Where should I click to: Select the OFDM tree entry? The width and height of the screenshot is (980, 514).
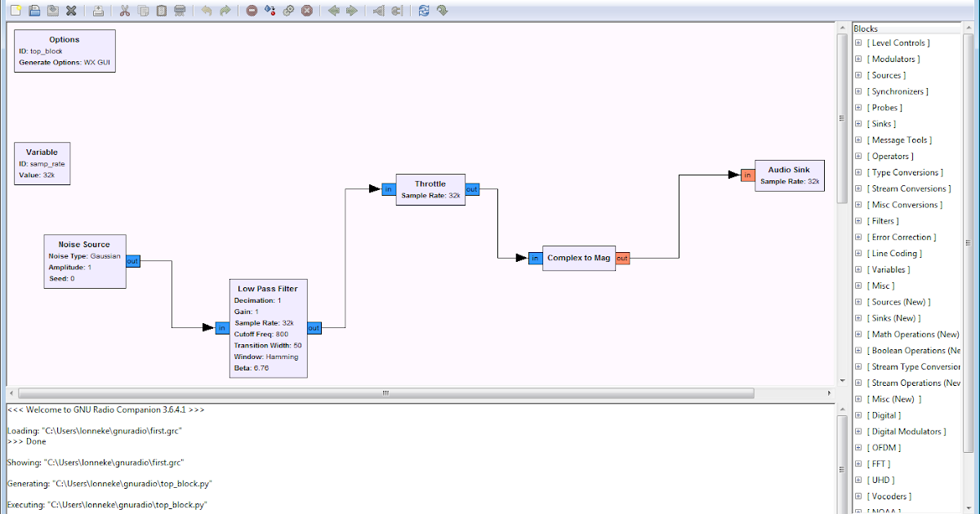(884, 448)
